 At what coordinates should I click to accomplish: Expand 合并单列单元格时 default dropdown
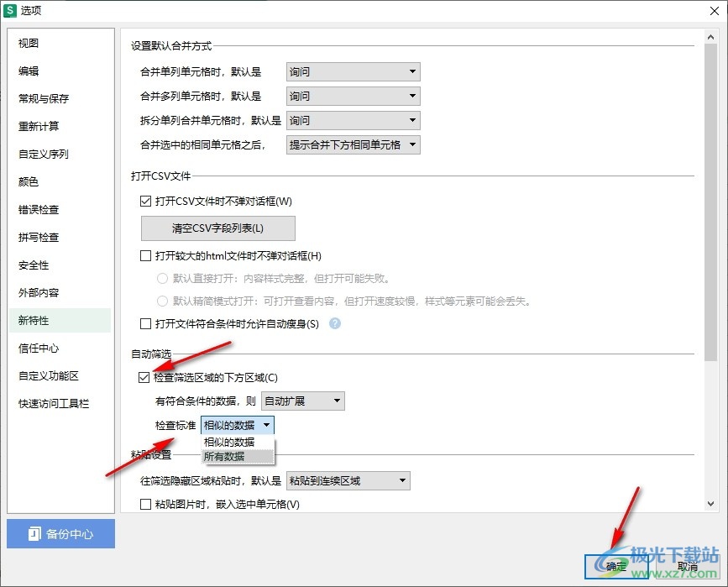[x=354, y=72]
